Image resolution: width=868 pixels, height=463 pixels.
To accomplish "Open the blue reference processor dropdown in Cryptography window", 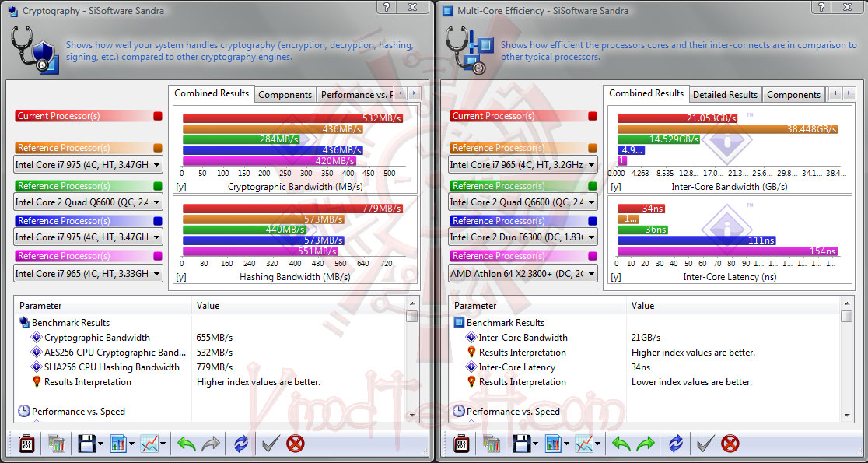I will (88, 237).
